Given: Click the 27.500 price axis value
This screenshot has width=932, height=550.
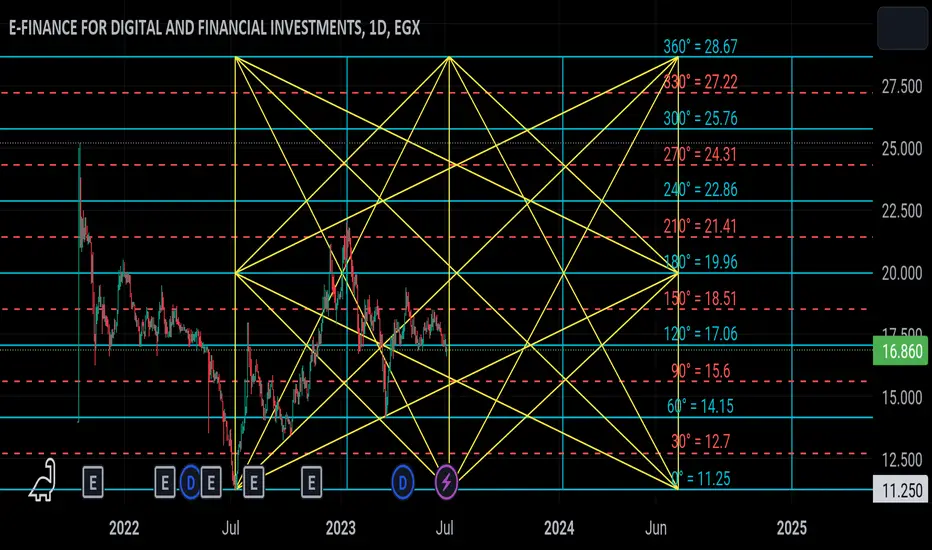Looking at the screenshot, I should (x=902, y=87).
